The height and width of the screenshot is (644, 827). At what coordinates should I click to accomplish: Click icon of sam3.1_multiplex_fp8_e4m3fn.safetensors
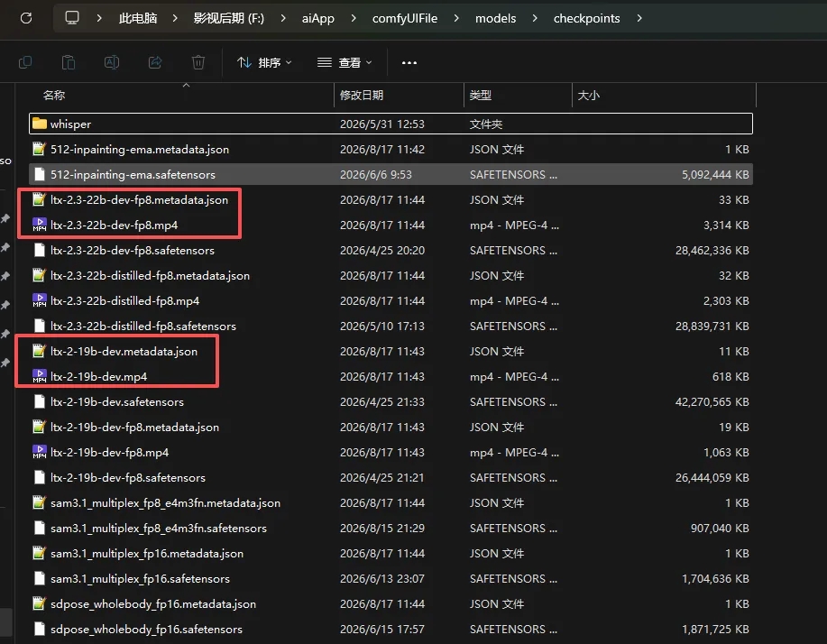pos(40,528)
